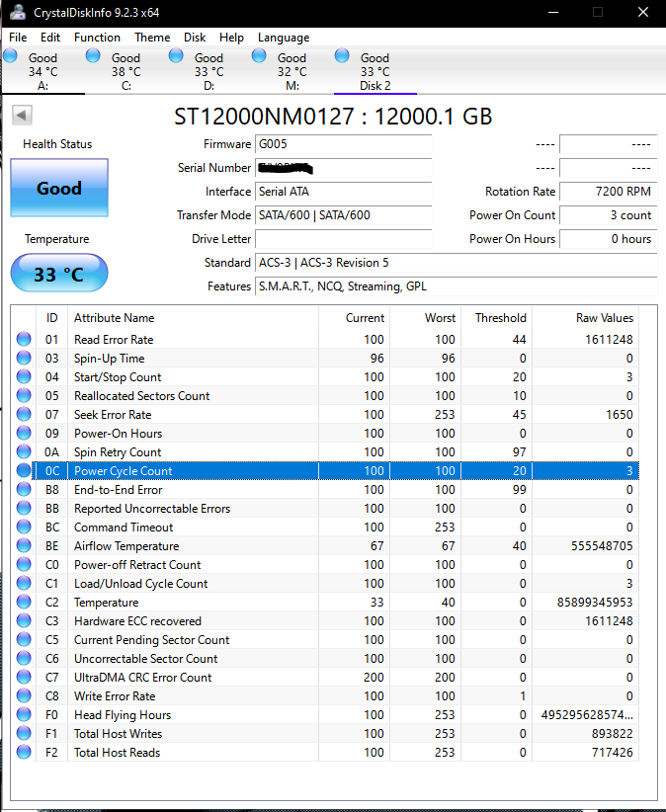The width and height of the screenshot is (666, 812).
Task: Click the Raw Values column header
Action: [585, 317]
